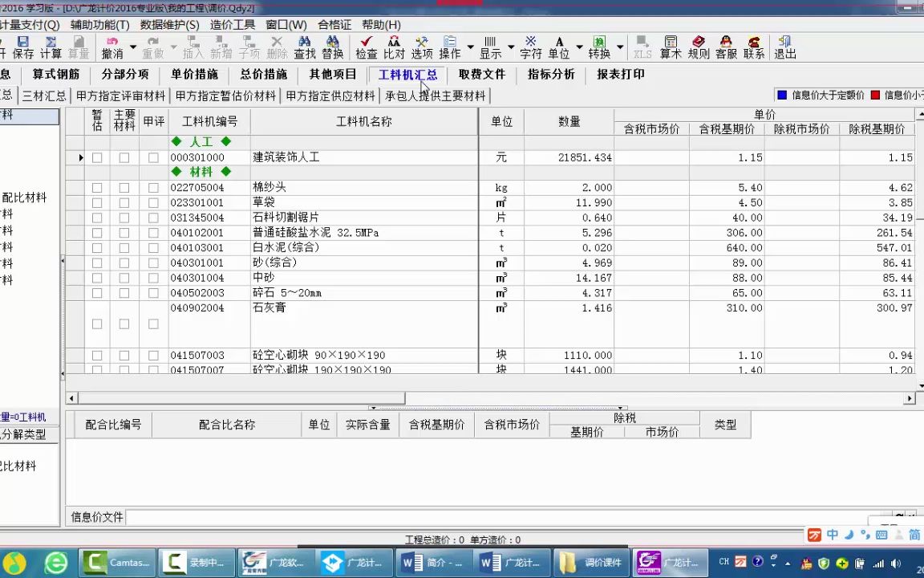The height and width of the screenshot is (578, 924).
Task: Click the 客服 customer service icon
Action: [724, 47]
